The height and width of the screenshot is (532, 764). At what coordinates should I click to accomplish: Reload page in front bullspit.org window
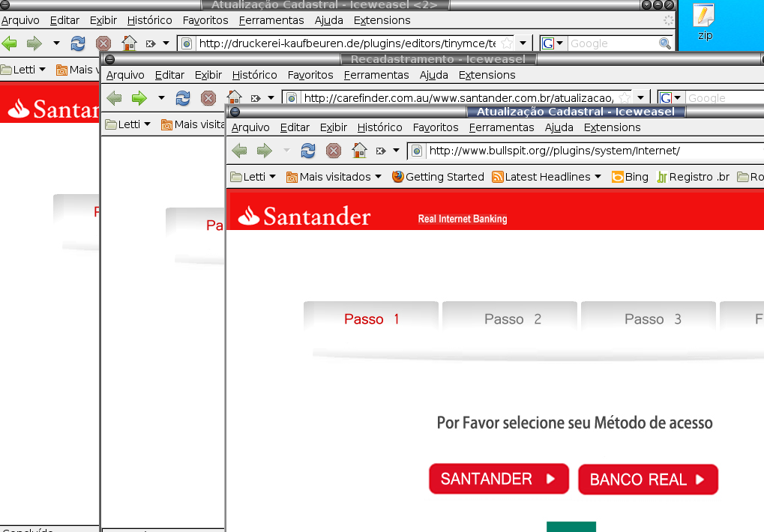(308, 151)
